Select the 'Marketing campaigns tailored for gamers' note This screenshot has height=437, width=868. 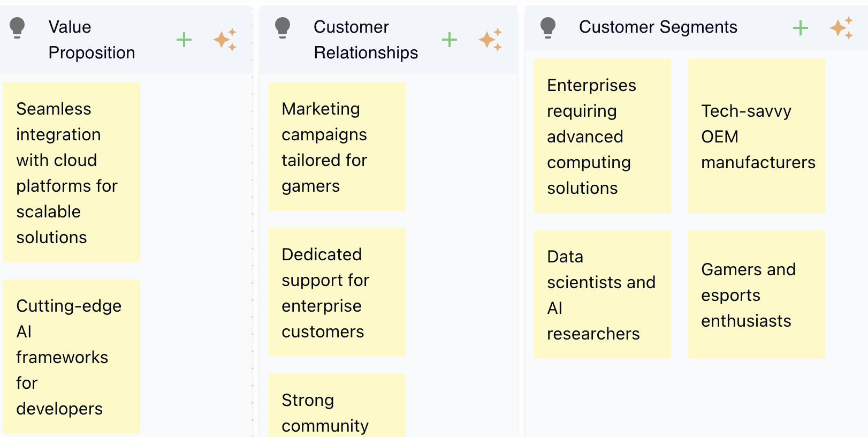pos(337,147)
